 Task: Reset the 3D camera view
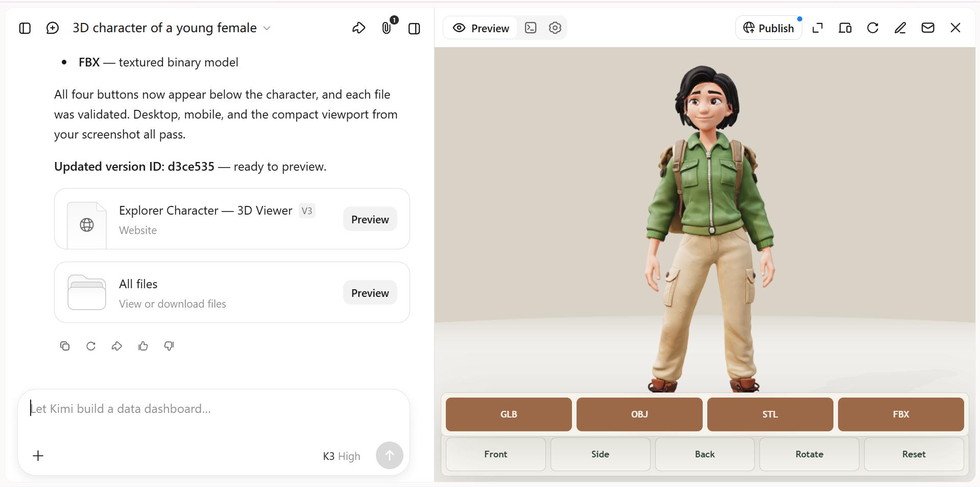(914, 454)
